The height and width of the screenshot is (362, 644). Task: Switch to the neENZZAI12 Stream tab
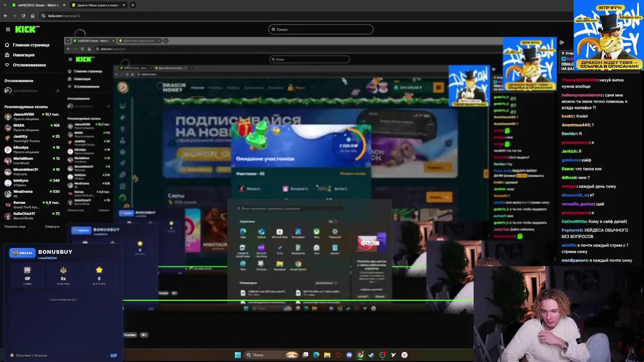coord(38,5)
